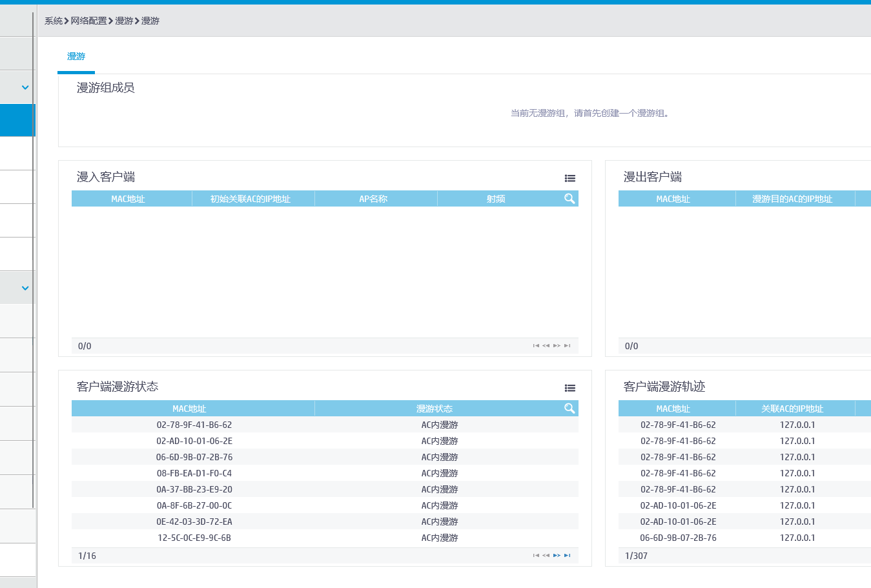Click the search icon in 客户端漫游状态 table header
Screen dimensions: 871x588
569,409
